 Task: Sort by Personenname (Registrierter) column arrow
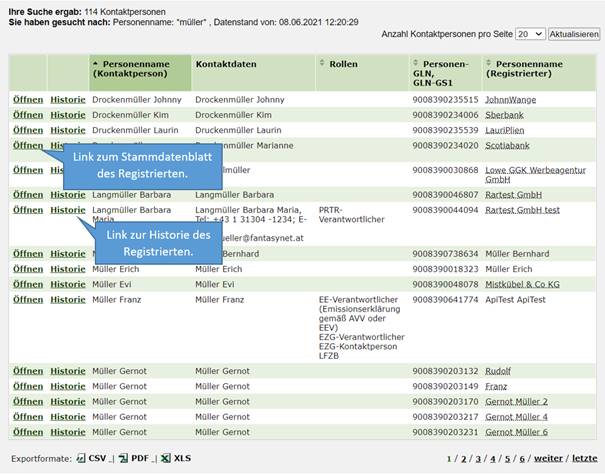tap(488, 63)
